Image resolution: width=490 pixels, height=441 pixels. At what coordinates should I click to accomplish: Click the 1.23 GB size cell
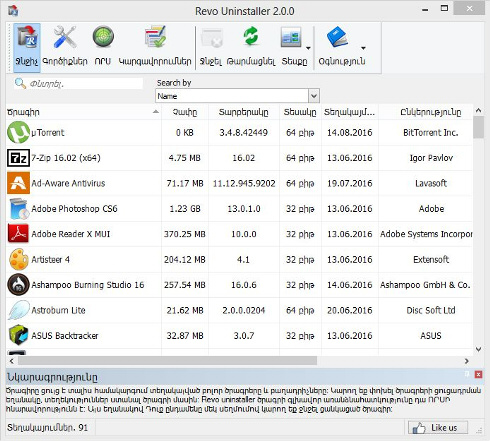click(x=185, y=209)
